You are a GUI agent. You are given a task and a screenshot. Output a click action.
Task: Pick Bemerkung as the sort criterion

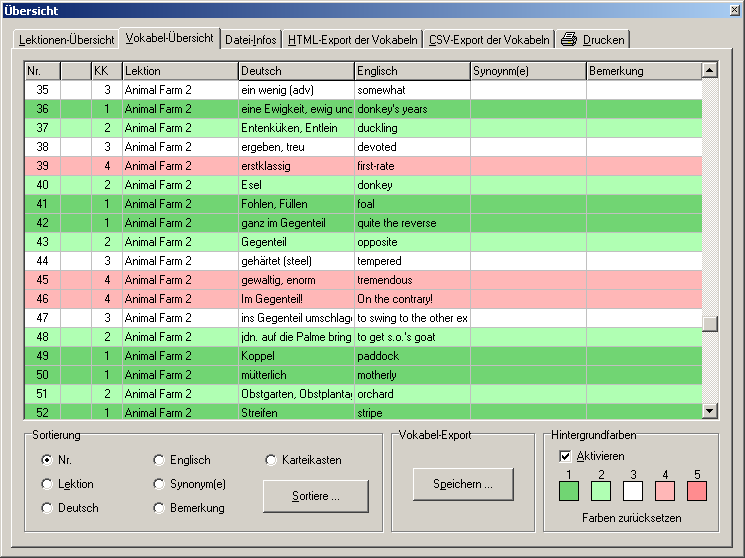[159, 508]
